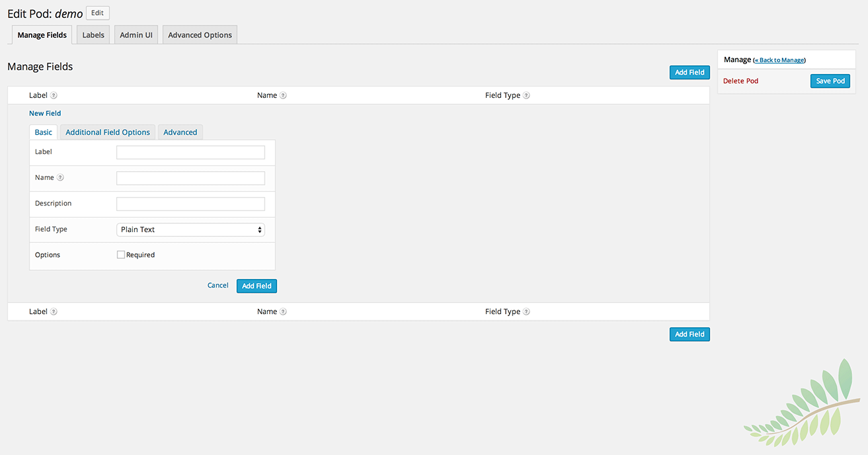The width and height of the screenshot is (868, 455).
Task: Click help icon beside top Field Type header
Action: click(x=526, y=96)
